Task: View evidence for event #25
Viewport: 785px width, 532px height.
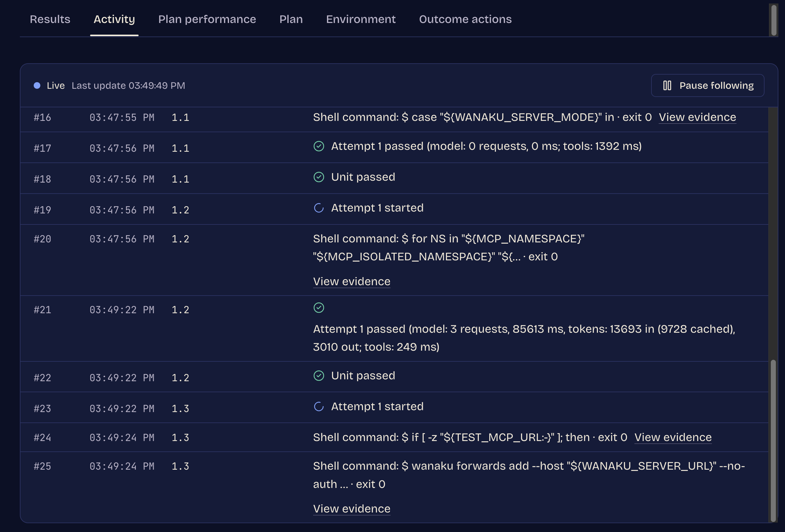Action: pyautogui.click(x=352, y=509)
